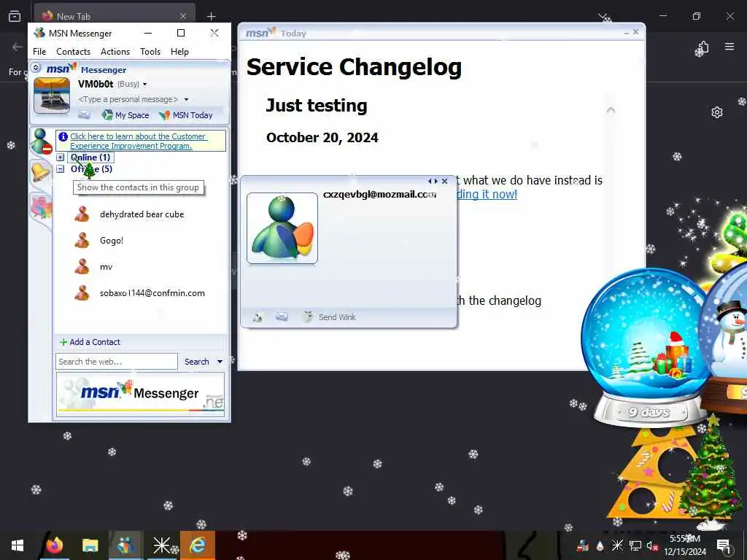The height and width of the screenshot is (560, 747).
Task: Open My Space from Messenger header
Action: coord(125,114)
